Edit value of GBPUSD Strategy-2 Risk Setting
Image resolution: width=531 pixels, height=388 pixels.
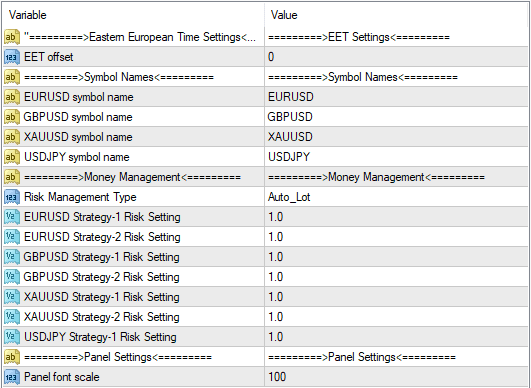pyautogui.click(x=396, y=277)
